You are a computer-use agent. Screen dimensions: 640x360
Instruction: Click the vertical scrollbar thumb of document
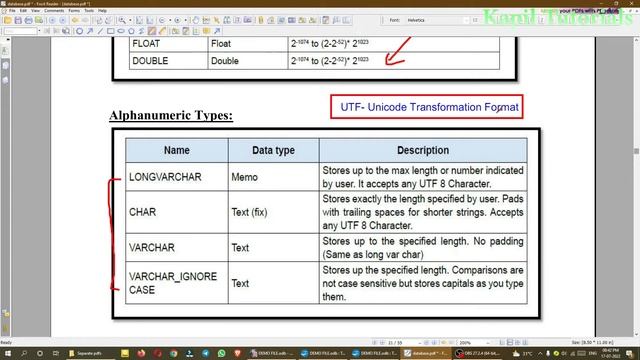(x=636, y=151)
